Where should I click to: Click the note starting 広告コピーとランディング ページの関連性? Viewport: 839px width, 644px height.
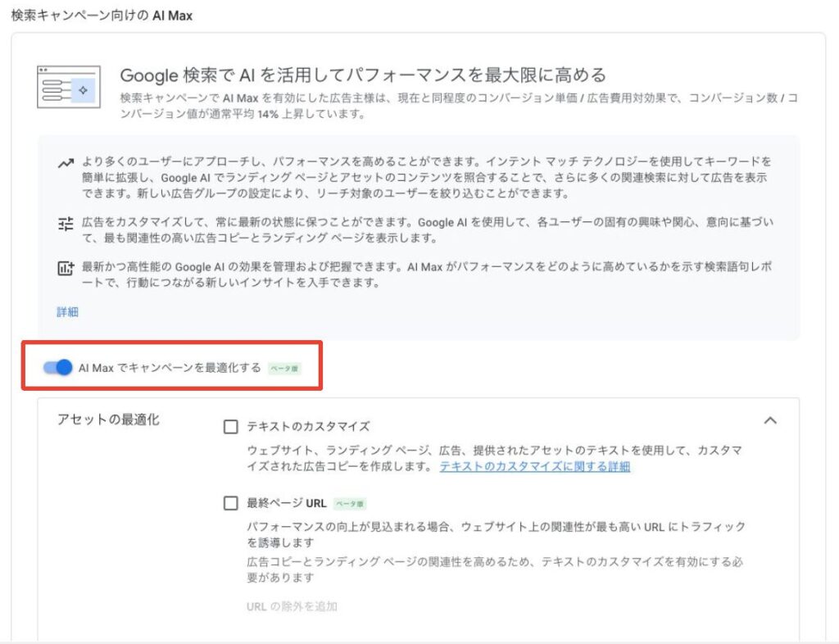pos(495,569)
